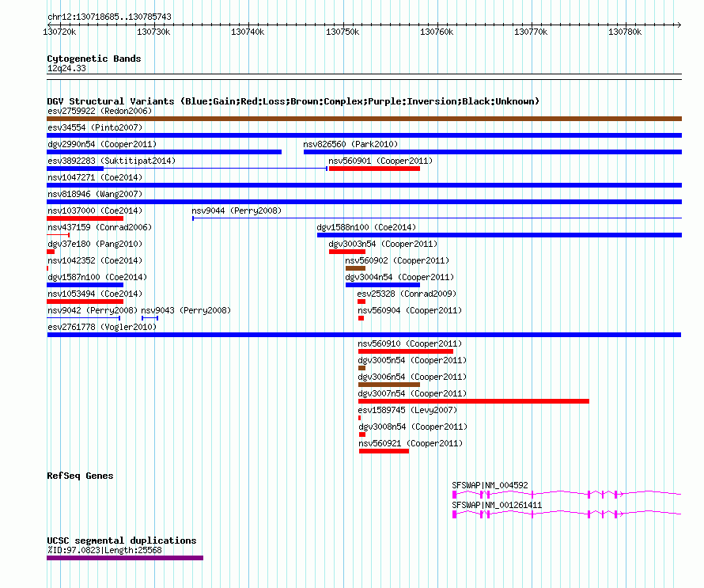Click the nsv1037000 (Coe2014) label
Viewport: 704px width, 588px height.
click(x=95, y=211)
